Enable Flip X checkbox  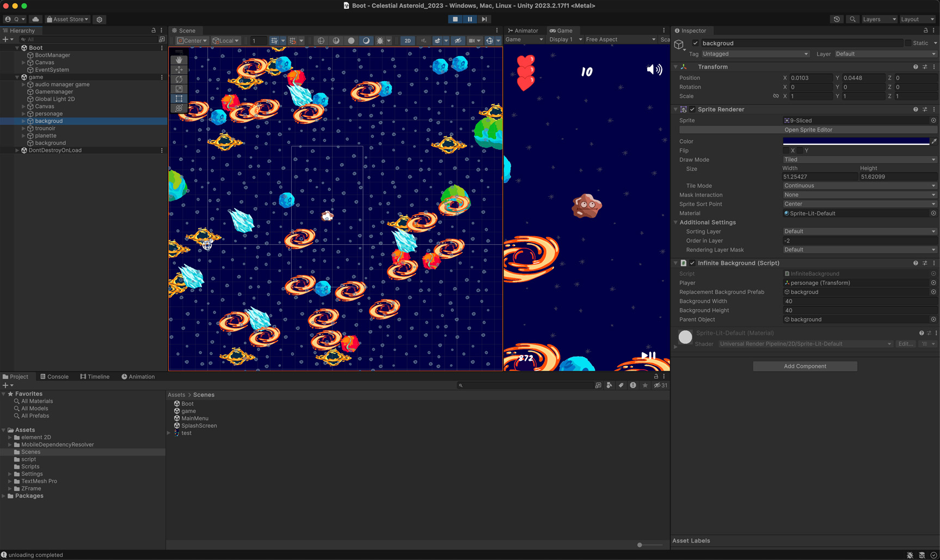[786, 151]
